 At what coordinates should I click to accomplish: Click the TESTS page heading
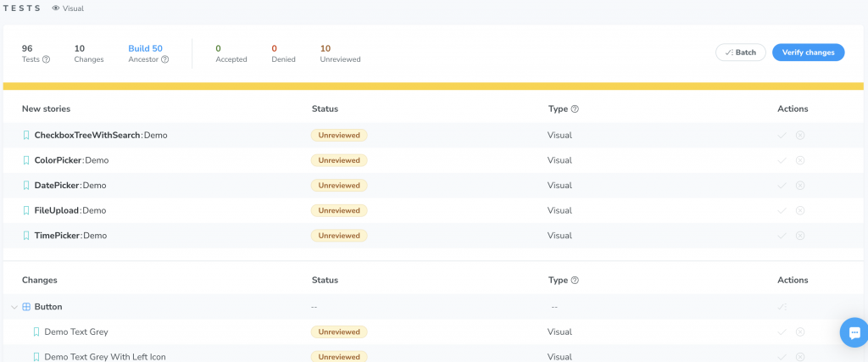22,8
